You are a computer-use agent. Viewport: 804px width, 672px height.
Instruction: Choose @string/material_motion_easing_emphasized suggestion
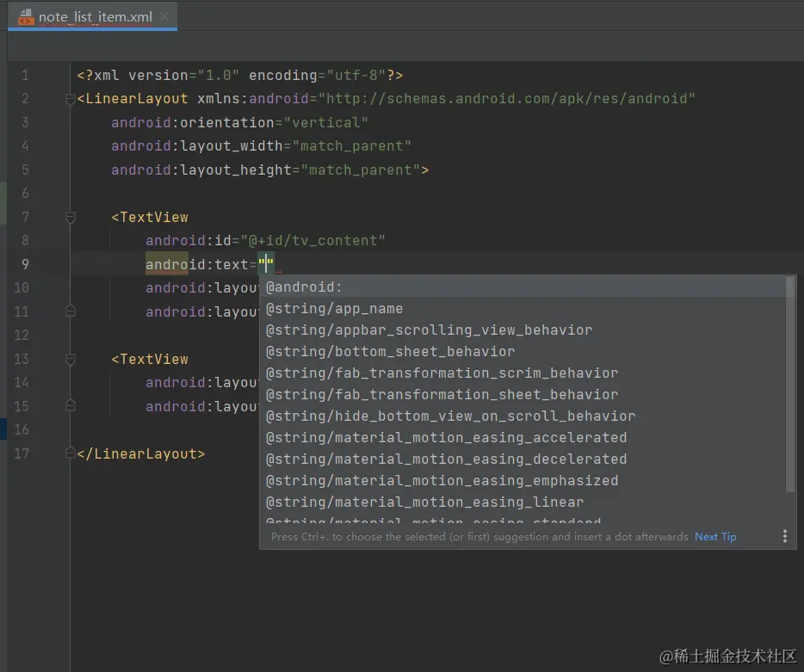[523, 481]
